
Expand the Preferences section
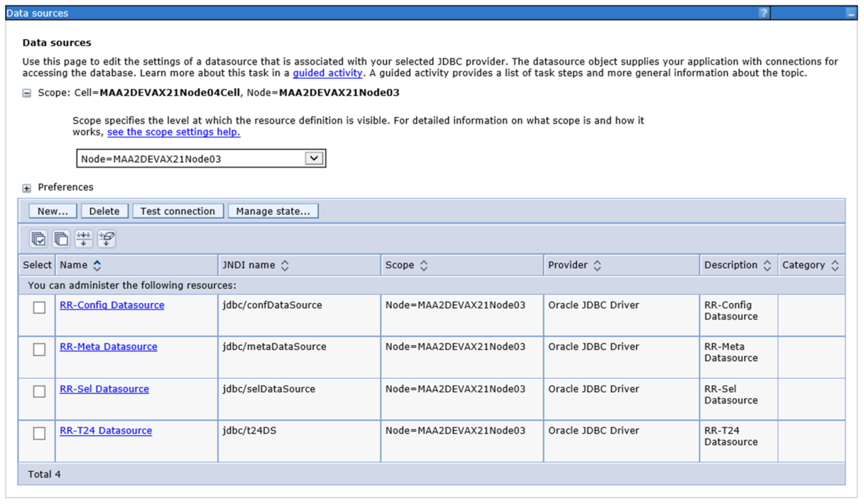tap(27, 188)
